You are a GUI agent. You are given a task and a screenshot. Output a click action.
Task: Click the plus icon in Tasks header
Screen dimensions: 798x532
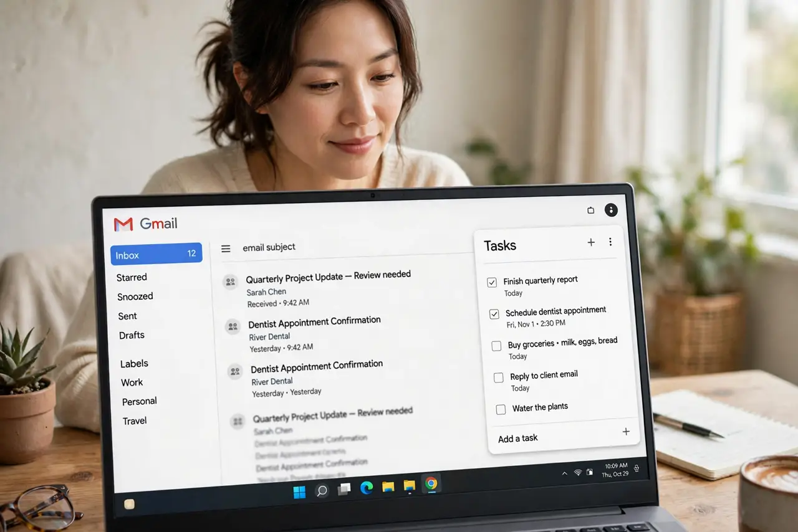coord(591,242)
